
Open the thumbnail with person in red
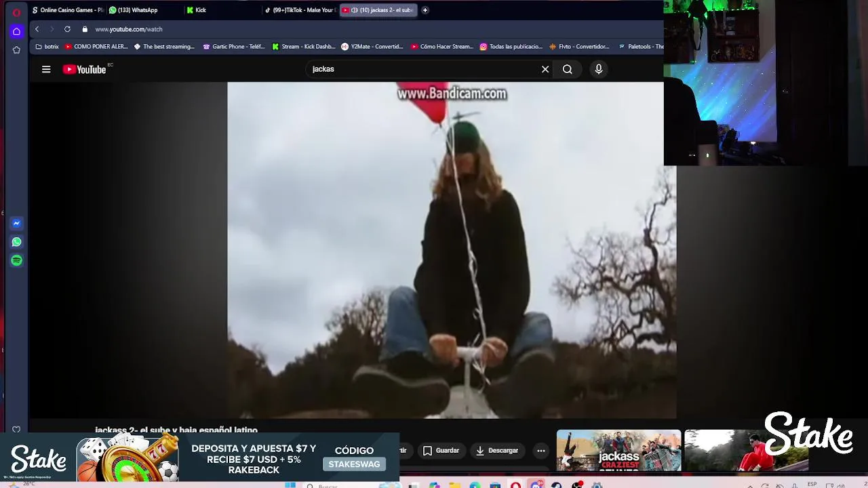(x=746, y=450)
